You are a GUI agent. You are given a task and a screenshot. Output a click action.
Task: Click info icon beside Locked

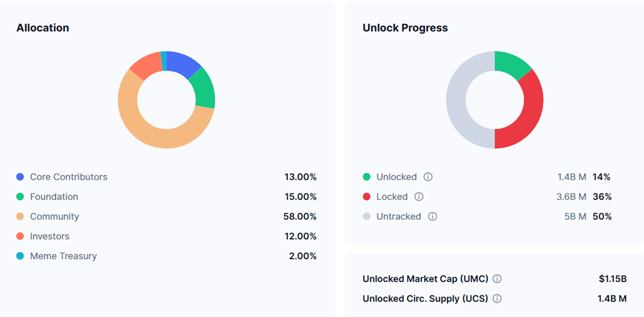tap(419, 197)
